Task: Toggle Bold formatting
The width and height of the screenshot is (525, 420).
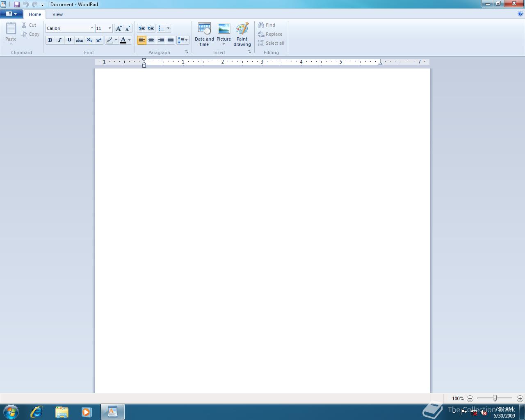Action: [50, 40]
